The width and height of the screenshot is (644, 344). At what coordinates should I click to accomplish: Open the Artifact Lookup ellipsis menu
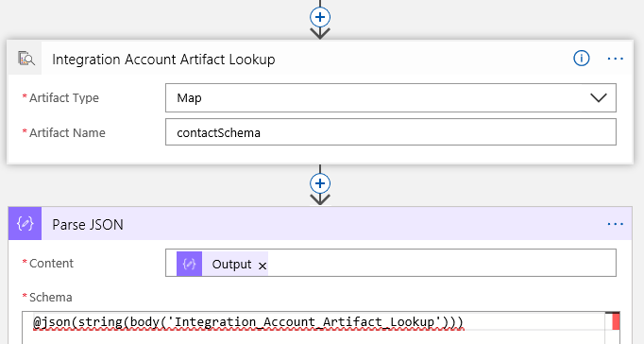(x=615, y=59)
